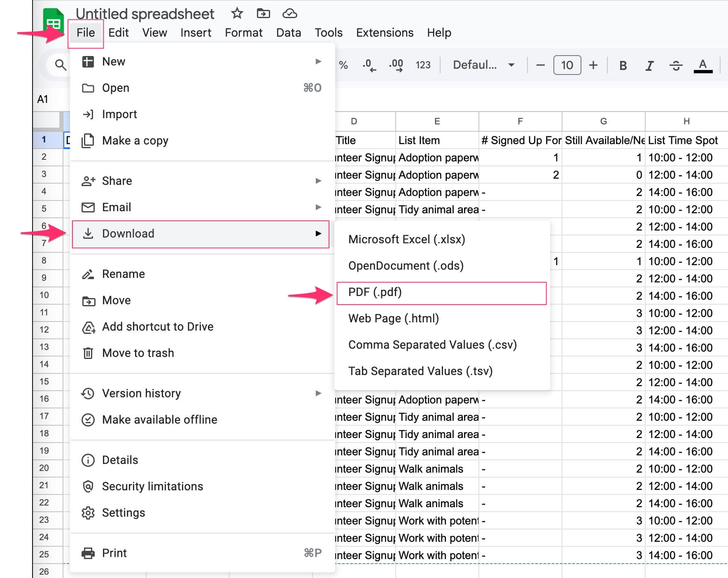Viewport: 728px width, 578px height.
Task: Choose Open from the File menu
Action: pyautogui.click(x=202, y=88)
